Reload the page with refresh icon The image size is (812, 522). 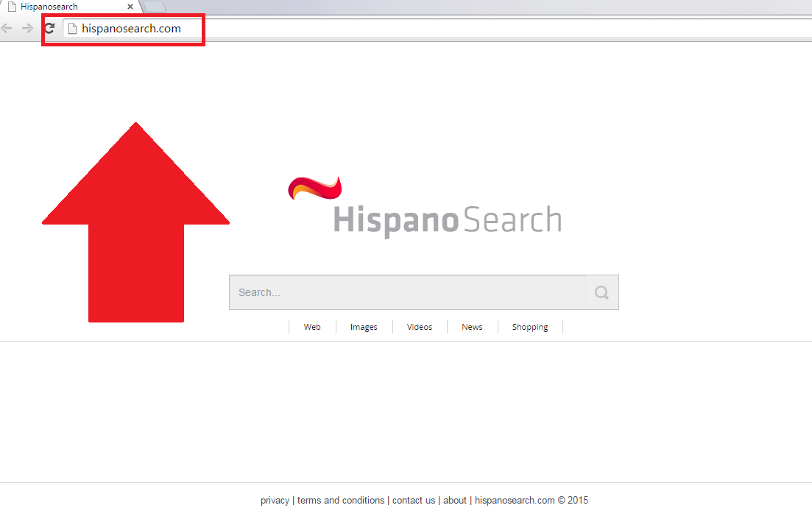[x=49, y=29]
